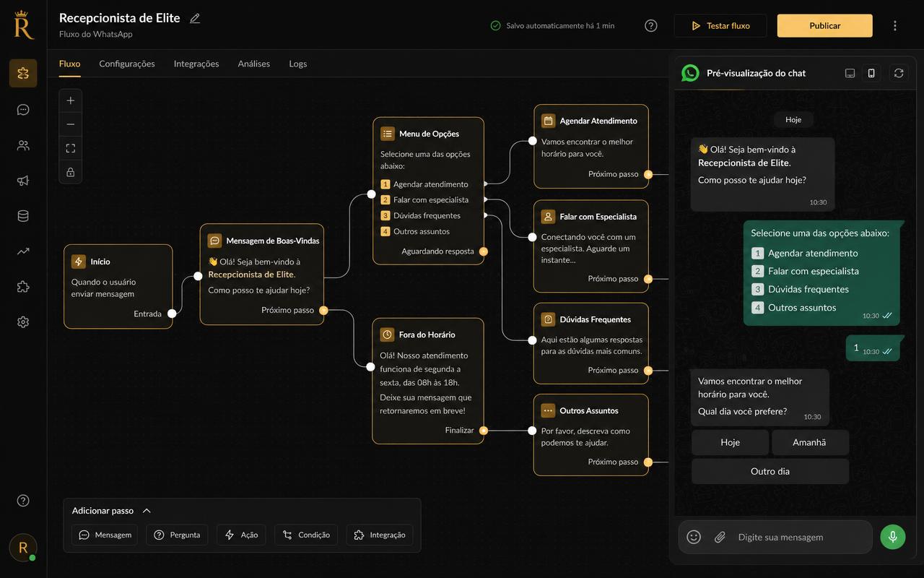Focus the Digite sua mensagem field
Screen dimensions: 924x578
click(x=776, y=537)
